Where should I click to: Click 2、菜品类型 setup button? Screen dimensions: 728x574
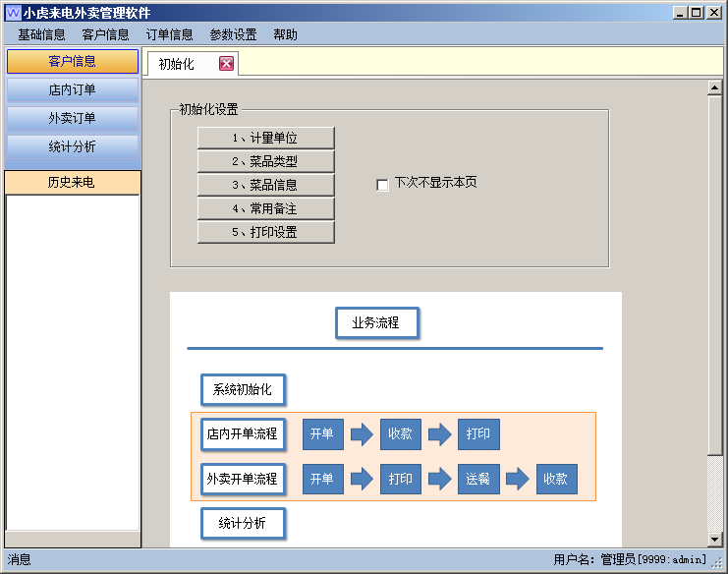[x=265, y=161]
